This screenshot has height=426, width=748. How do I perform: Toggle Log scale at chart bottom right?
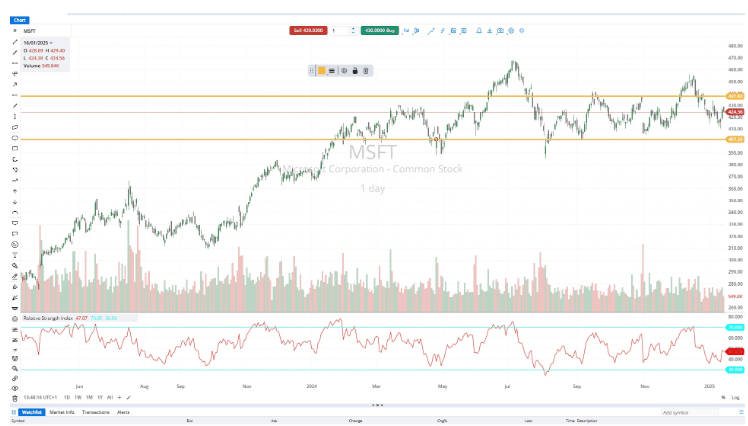(735, 397)
